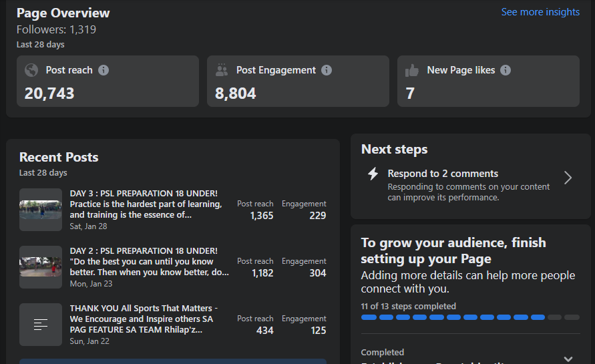The height and width of the screenshot is (364, 595).
Task: Open the Post Engagement info icon
Action: [327, 70]
